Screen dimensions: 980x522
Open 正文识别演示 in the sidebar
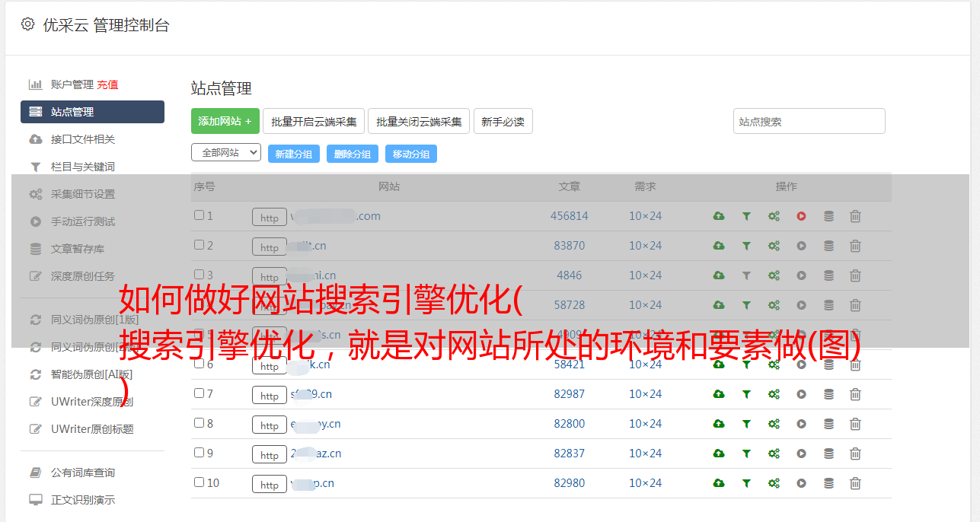[x=83, y=501]
